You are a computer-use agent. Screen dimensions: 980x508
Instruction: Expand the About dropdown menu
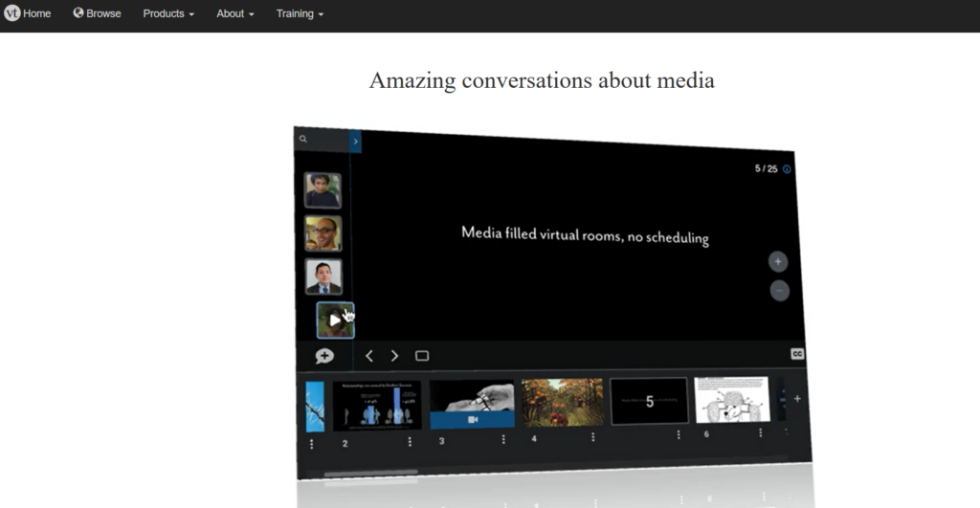[x=234, y=13]
